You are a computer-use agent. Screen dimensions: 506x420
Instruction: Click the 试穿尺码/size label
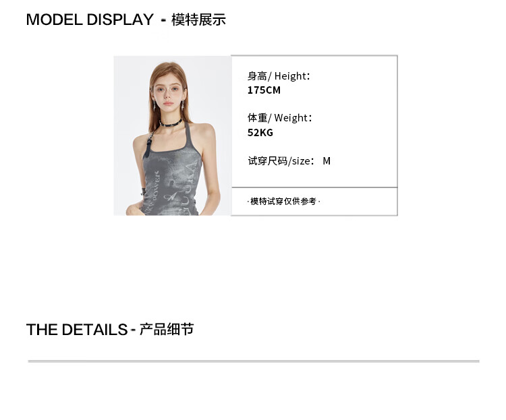click(x=281, y=160)
